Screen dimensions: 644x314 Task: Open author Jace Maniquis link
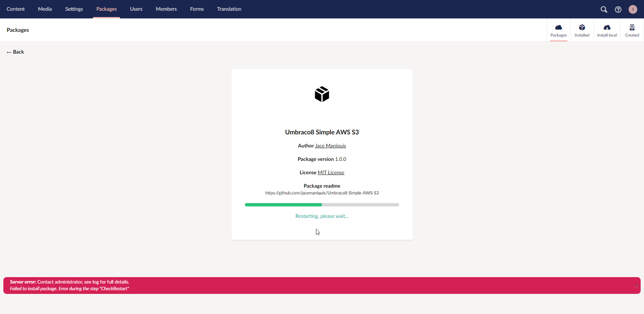tap(330, 146)
